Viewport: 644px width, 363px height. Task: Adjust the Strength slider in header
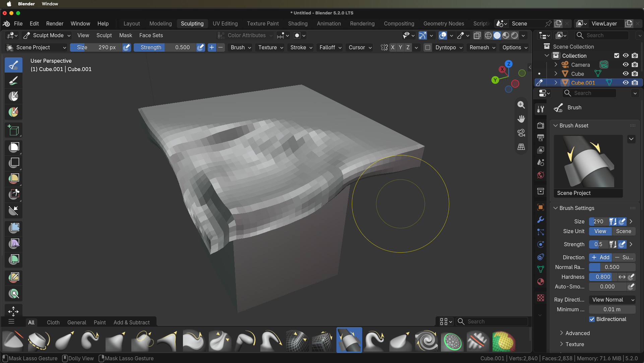(165, 48)
